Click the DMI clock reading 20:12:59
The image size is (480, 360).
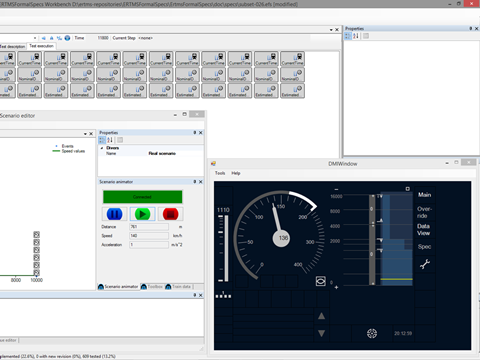[x=403, y=333]
